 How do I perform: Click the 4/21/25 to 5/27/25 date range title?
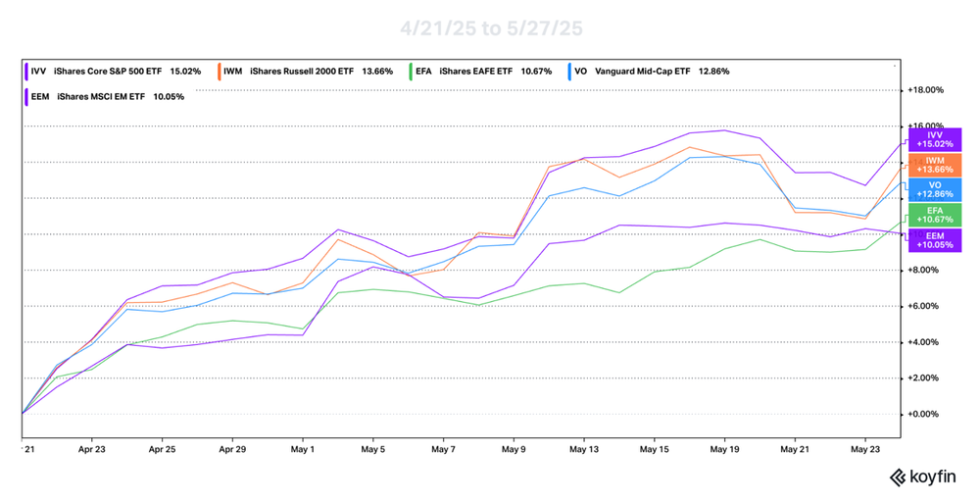tap(491, 28)
